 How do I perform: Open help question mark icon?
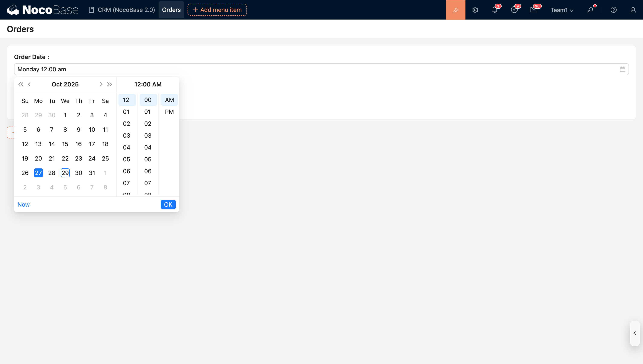tap(613, 10)
